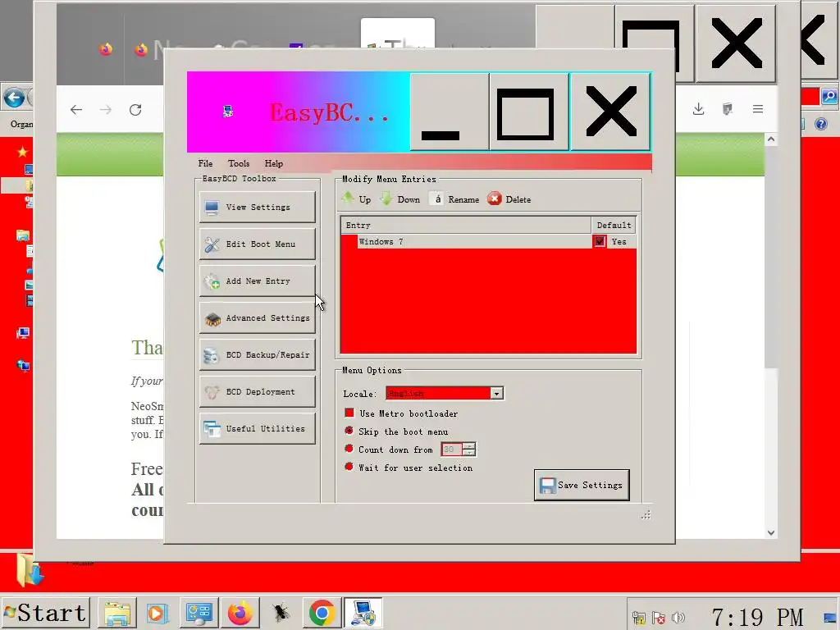The image size is (840, 630).
Task: Click the network tray icon
Action: (x=638, y=619)
